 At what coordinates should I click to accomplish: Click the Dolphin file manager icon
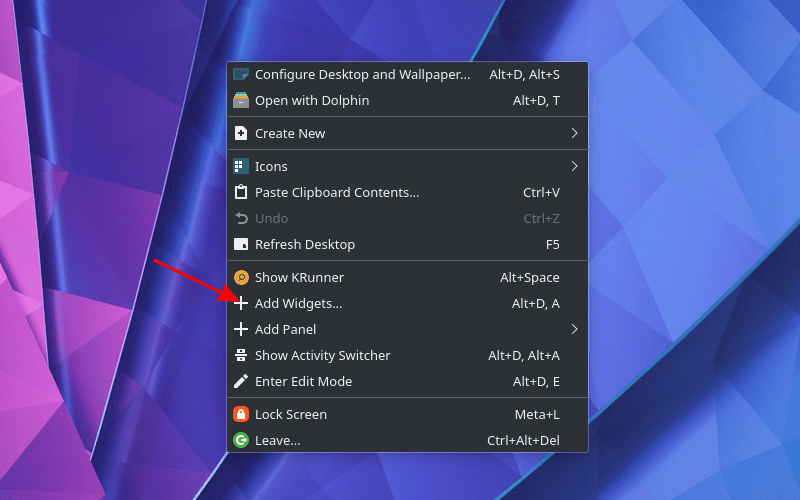(x=240, y=101)
